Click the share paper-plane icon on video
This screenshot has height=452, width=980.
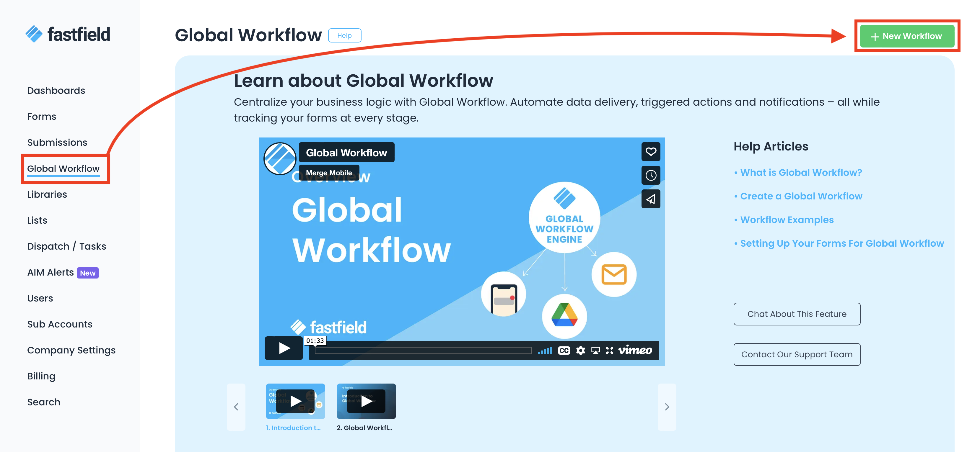[651, 199]
